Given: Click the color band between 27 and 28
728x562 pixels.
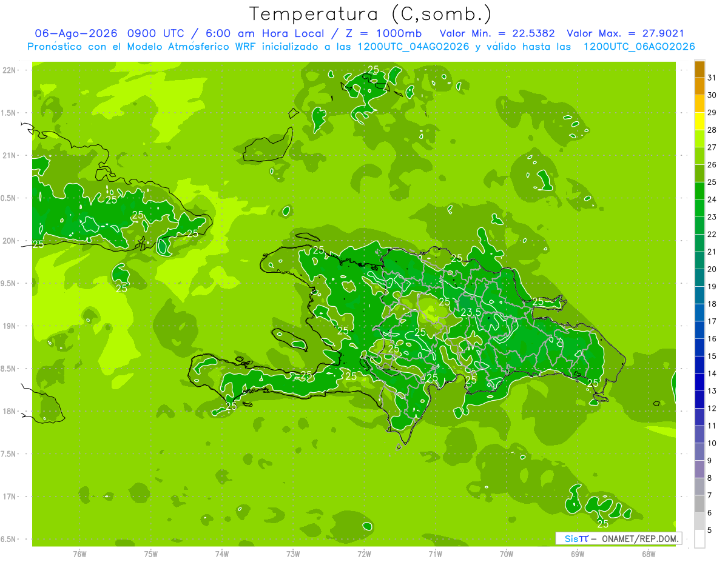Looking at the screenshot, I should [x=699, y=139].
